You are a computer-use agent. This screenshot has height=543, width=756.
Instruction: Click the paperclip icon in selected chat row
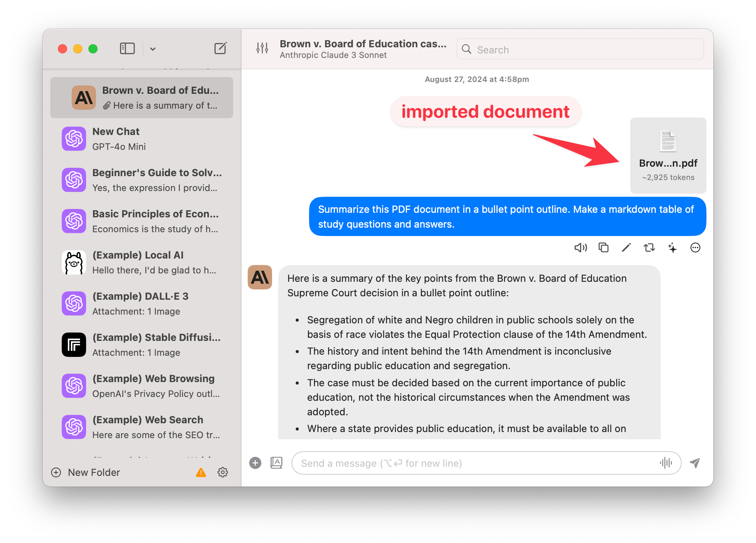[x=107, y=106]
